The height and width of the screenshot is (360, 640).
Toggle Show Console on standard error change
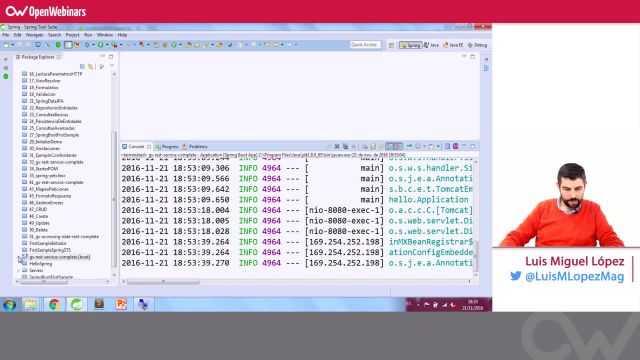point(398,147)
